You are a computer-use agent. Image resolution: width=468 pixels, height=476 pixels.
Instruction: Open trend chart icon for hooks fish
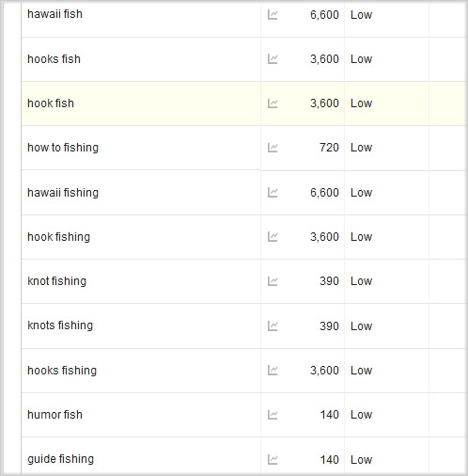(273, 59)
